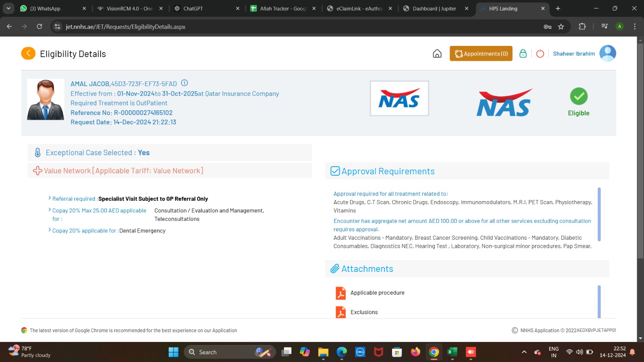This screenshot has width=644, height=362.
Task: Open the Chrome tab search dropdown
Action: point(8,8)
